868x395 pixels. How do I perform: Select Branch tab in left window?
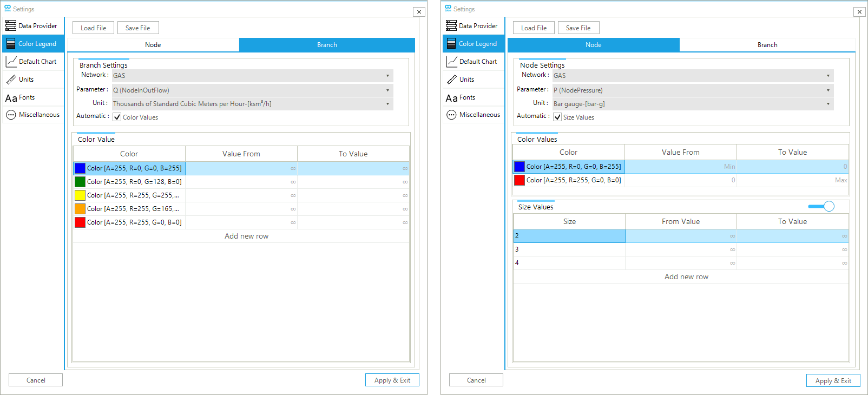click(327, 45)
